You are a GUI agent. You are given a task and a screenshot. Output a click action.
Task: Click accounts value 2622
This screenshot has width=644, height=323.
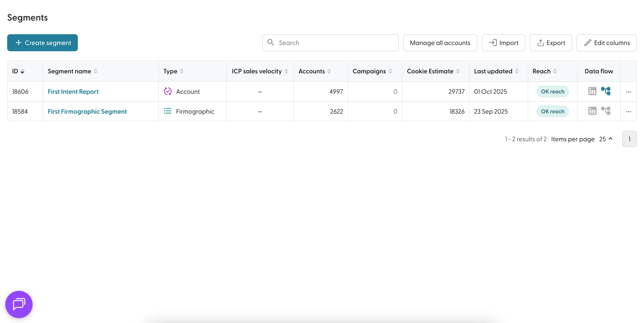[x=336, y=111]
